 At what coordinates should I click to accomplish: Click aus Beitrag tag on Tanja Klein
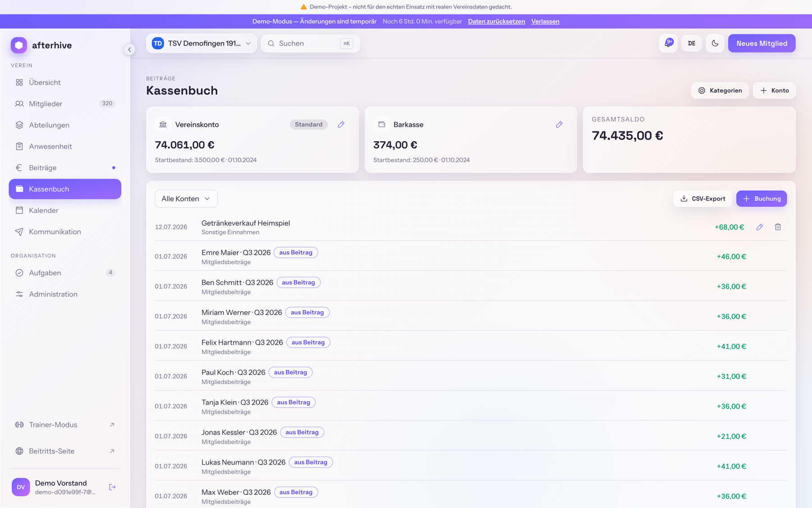coord(293,402)
